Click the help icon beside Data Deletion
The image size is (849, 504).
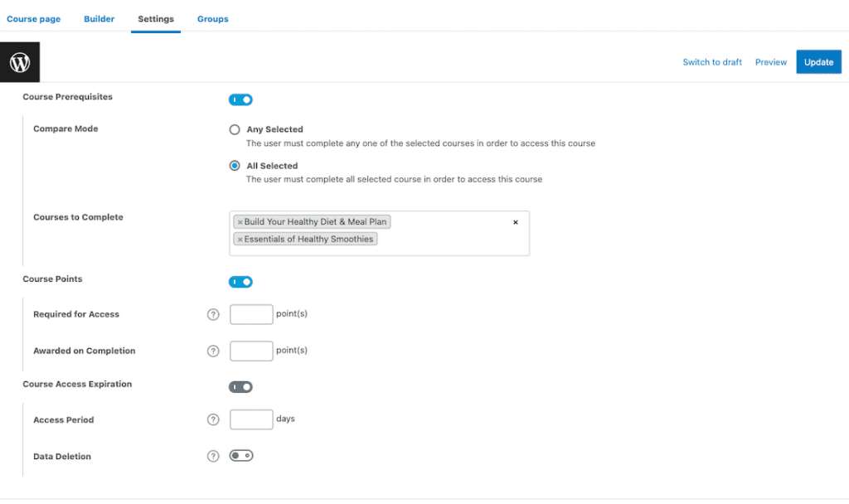(213, 456)
